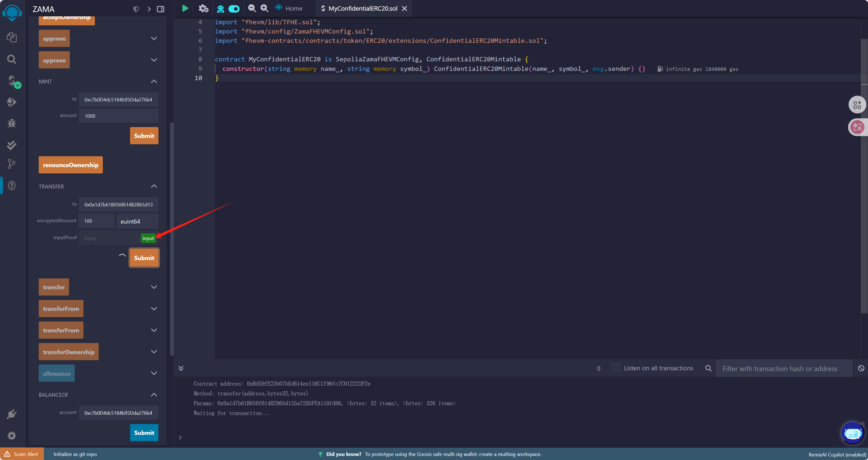Click the ZAMA plugin shield icon

pyautogui.click(x=136, y=9)
